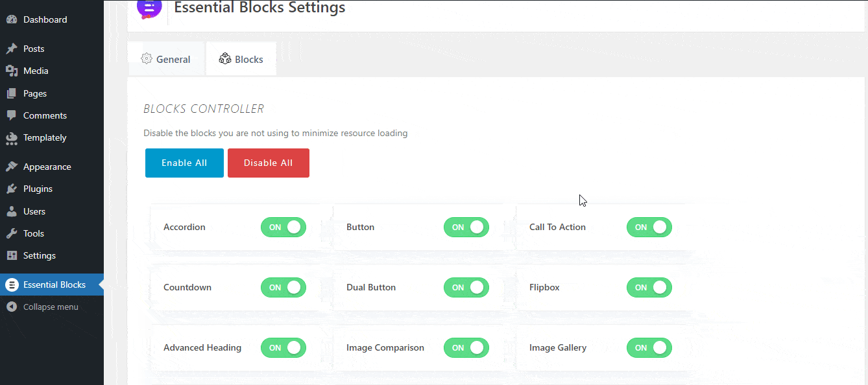Click the Collapse menu arrow icon
Viewport: 868px width, 385px height.
[11, 307]
